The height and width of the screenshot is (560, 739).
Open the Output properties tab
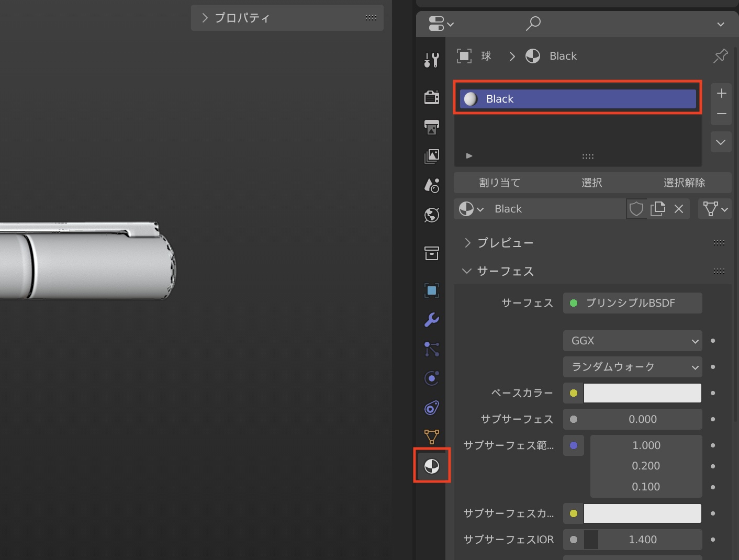tap(431, 127)
